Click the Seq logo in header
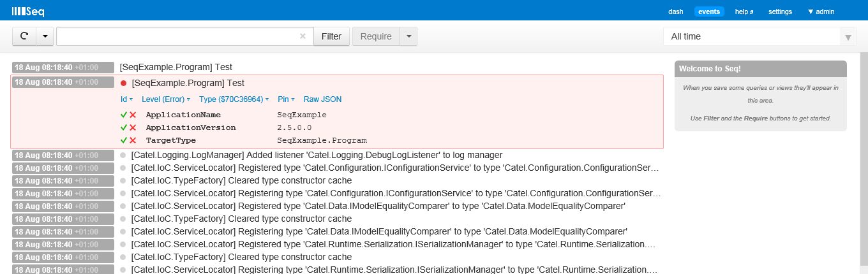 [x=28, y=11]
